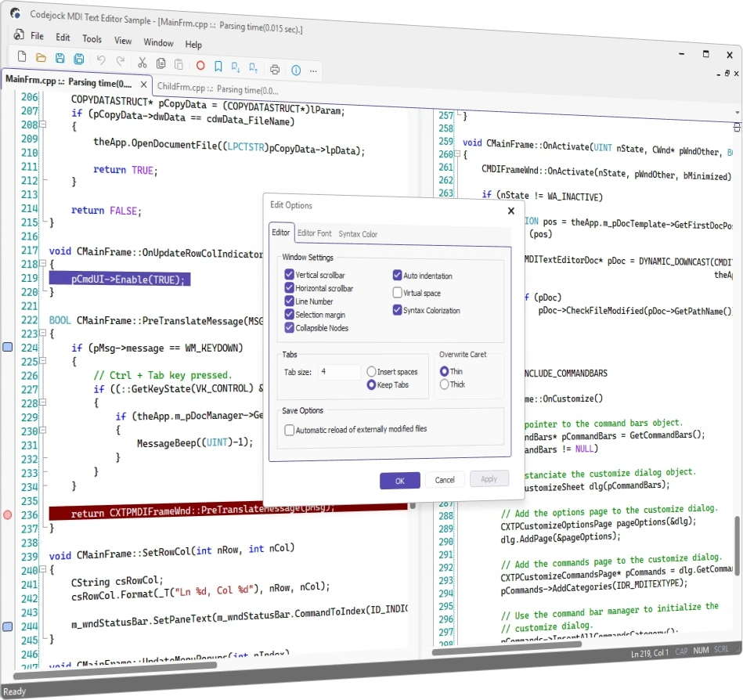The width and height of the screenshot is (743, 700).
Task: Toggle bookmark using the toolbar bookmark icon
Action: (218, 67)
